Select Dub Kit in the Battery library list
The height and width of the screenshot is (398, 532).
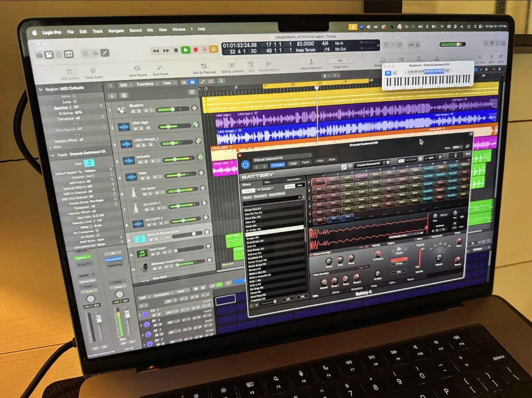[251, 246]
